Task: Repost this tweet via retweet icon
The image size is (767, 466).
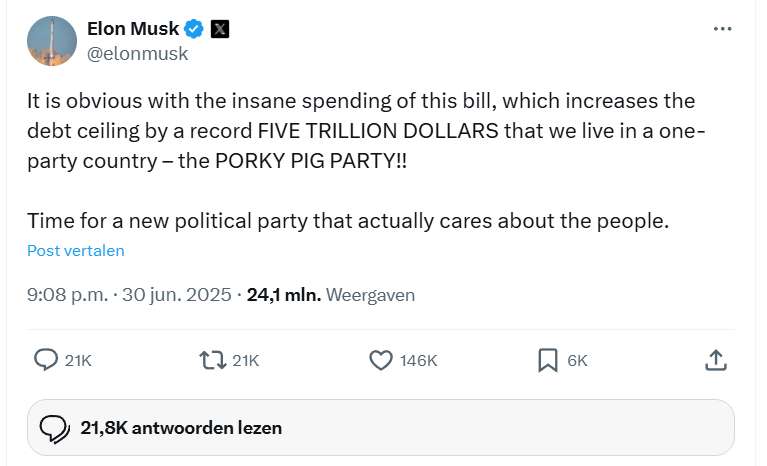Action: pyautogui.click(x=211, y=360)
